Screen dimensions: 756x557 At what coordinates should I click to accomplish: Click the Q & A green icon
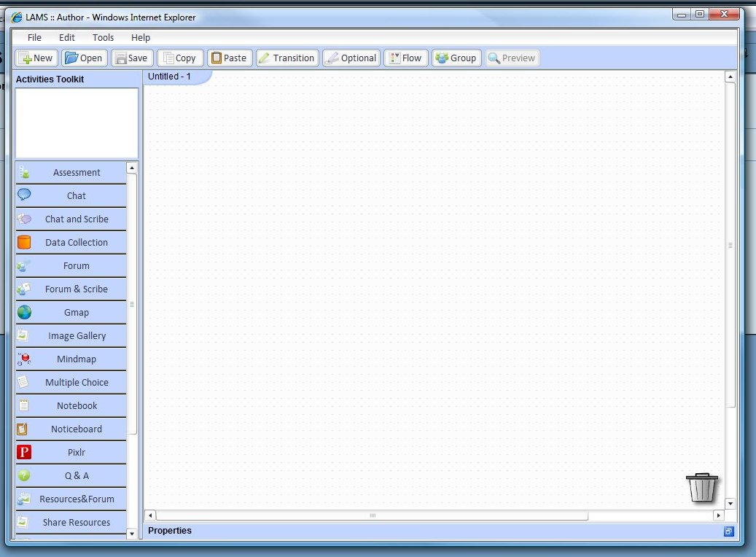click(24, 475)
